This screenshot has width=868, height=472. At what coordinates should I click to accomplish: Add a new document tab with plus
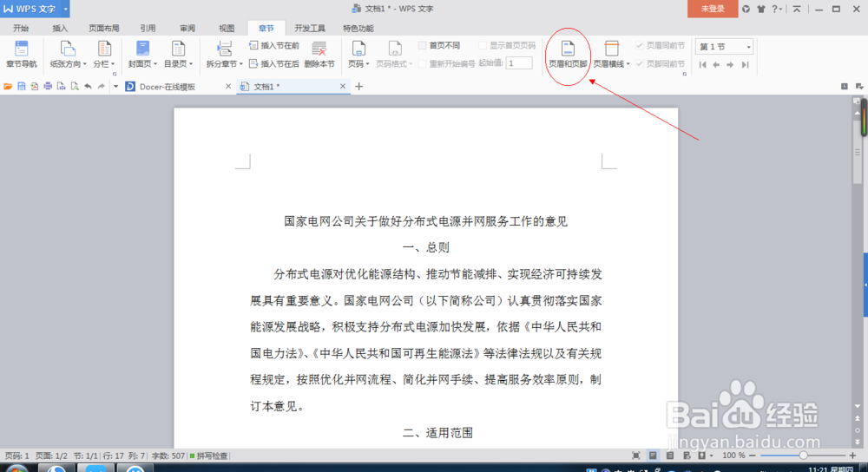click(x=358, y=86)
